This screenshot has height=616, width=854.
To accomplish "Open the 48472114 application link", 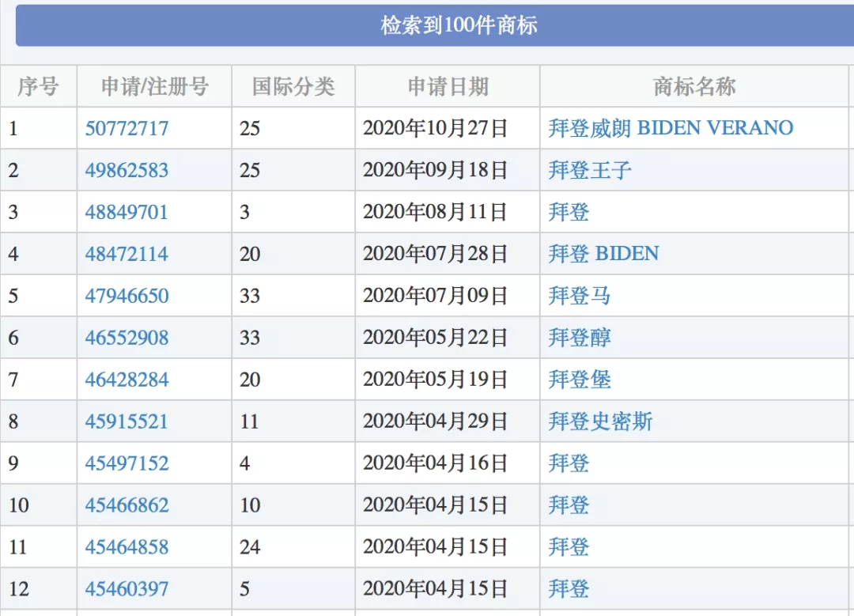I will pyautogui.click(x=127, y=255).
